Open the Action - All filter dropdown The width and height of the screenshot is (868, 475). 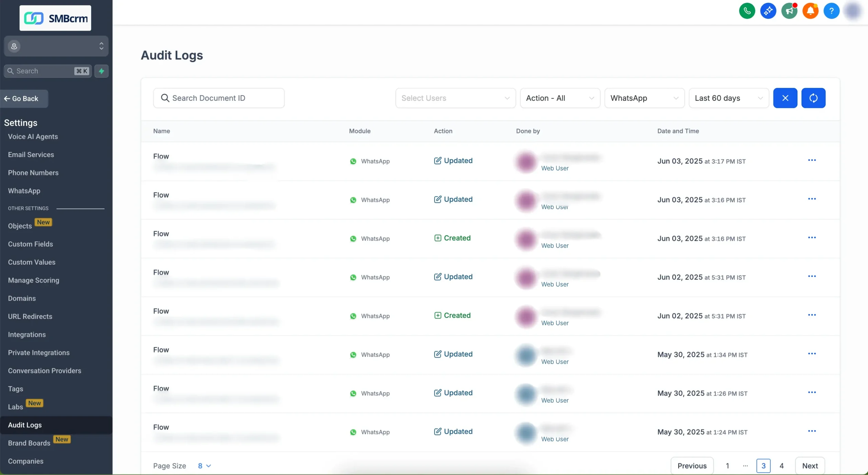(x=560, y=98)
